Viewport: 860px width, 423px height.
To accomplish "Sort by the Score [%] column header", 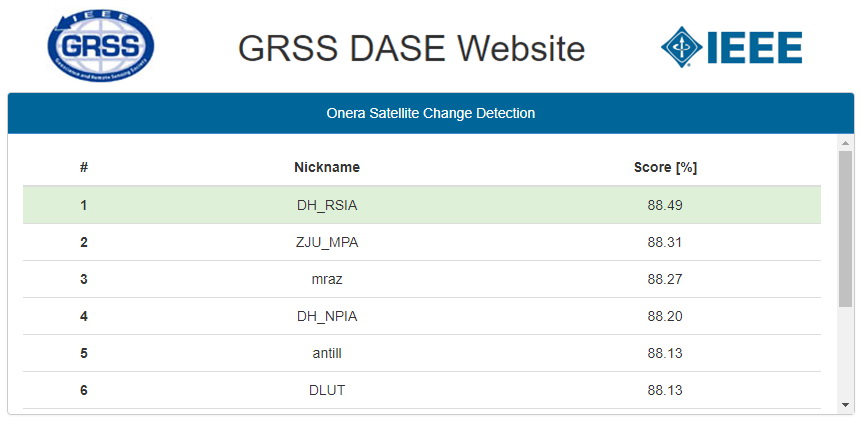I will click(665, 167).
